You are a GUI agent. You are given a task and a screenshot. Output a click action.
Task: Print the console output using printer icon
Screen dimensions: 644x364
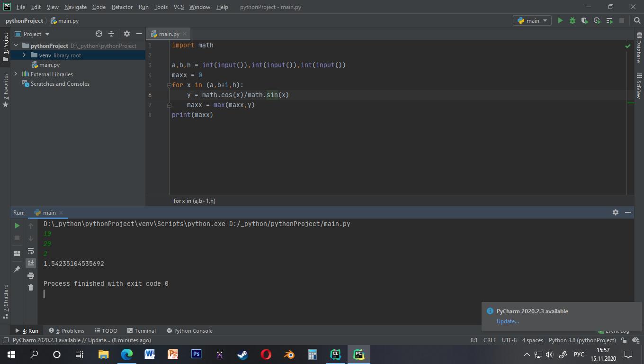tap(31, 275)
